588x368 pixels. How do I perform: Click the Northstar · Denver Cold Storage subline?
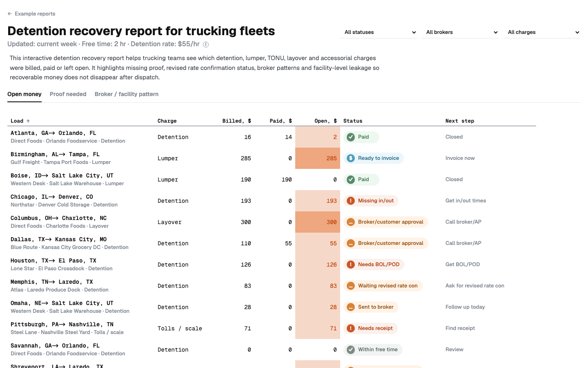[x=64, y=205]
